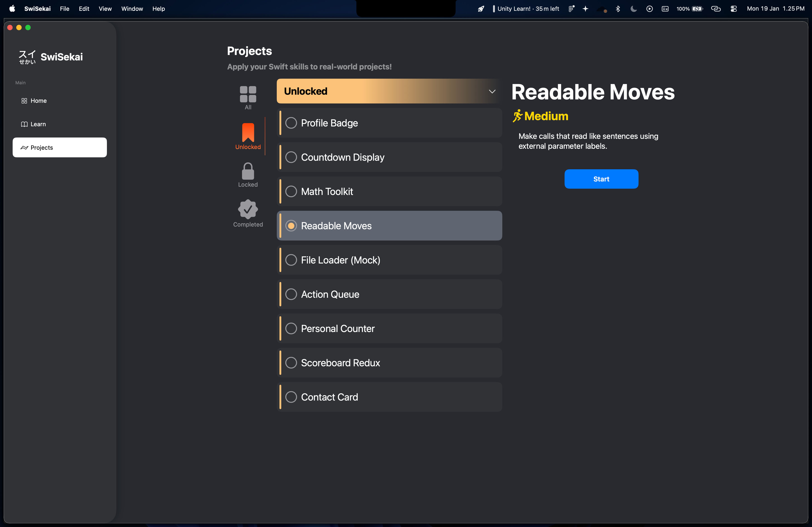Select the Unlocked bookmark filter icon
The height and width of the screenshot is (527, 812).
tap(248, 133)
